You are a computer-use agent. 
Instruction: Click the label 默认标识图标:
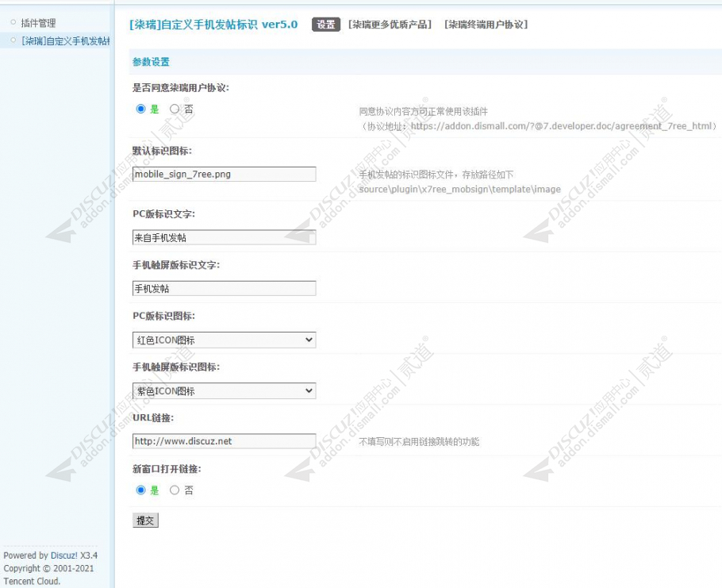162,151
